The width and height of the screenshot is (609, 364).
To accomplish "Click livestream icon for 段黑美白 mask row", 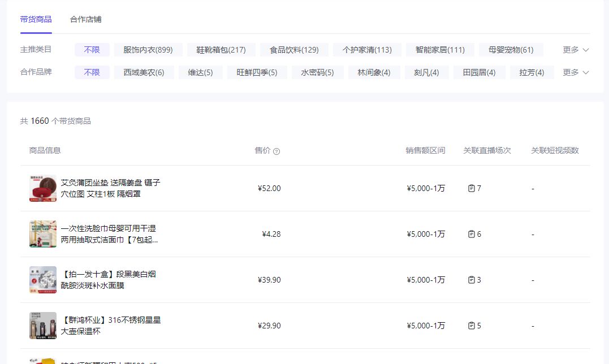I will pos(471,280).
